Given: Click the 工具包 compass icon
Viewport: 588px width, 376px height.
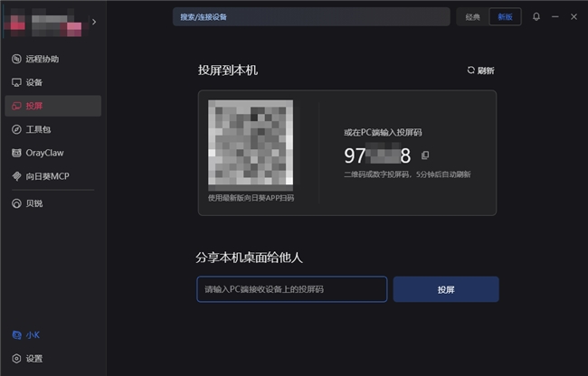Looking at the screenshot, I should 16,129.
